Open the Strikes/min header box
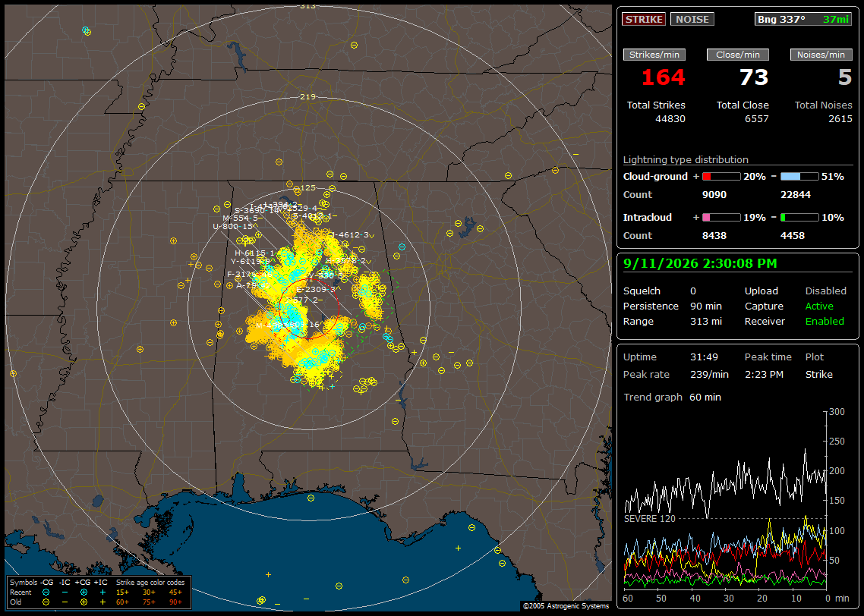This screenshot has height=616, width=864. [x=654, y=55]
